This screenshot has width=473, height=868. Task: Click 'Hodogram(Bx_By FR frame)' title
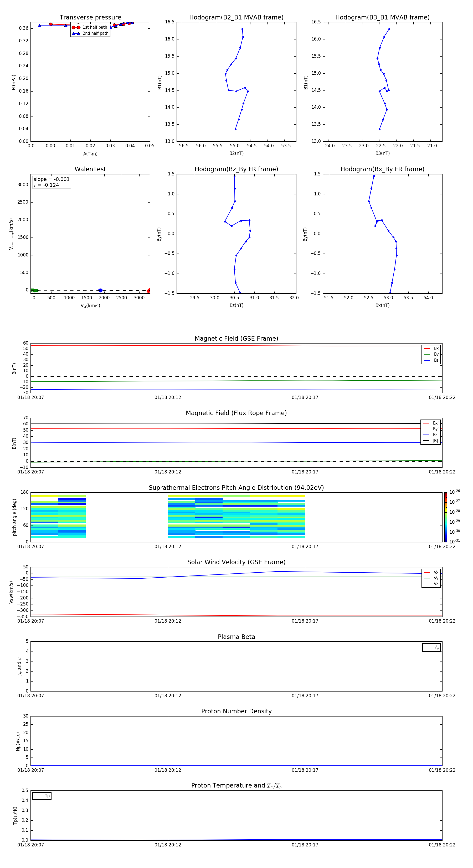click(382, 169)
